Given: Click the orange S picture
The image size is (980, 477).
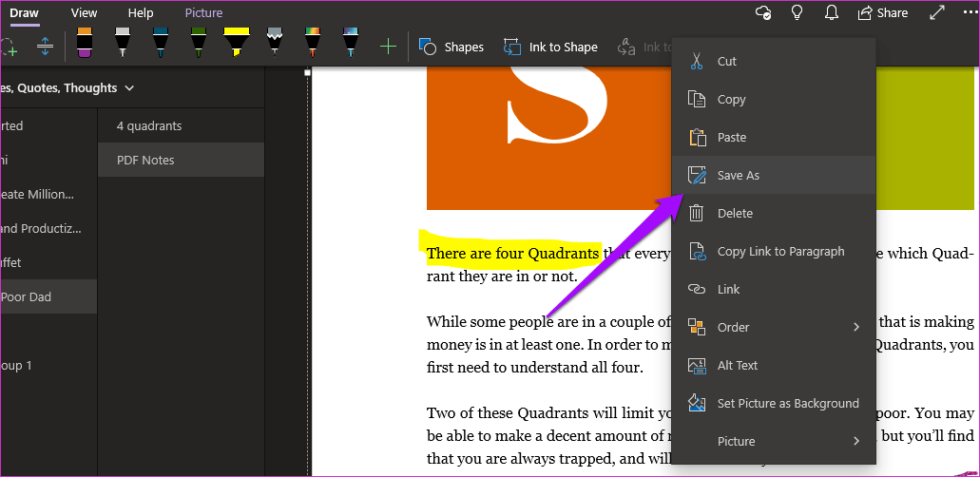Looking at the screenshot, I should (548, 138).
